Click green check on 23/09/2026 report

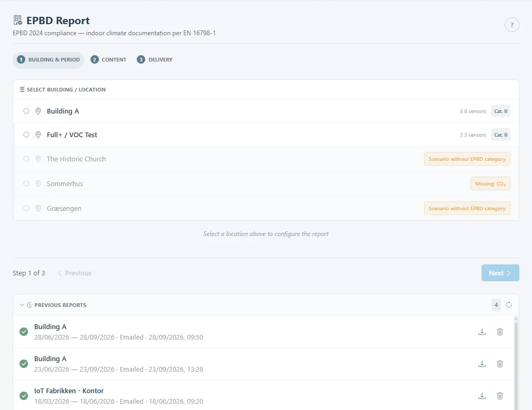(x=24, y=364)
